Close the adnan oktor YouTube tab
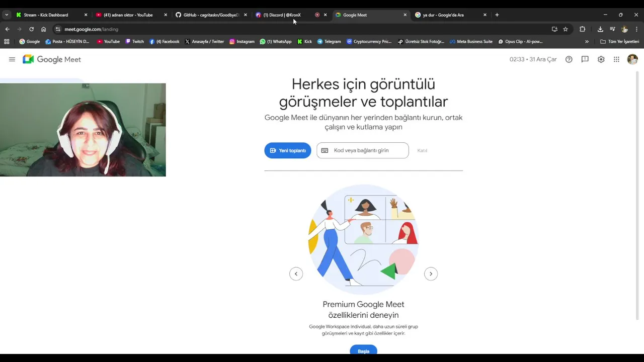Screen dimensions: 644x362 coord(166,15)
